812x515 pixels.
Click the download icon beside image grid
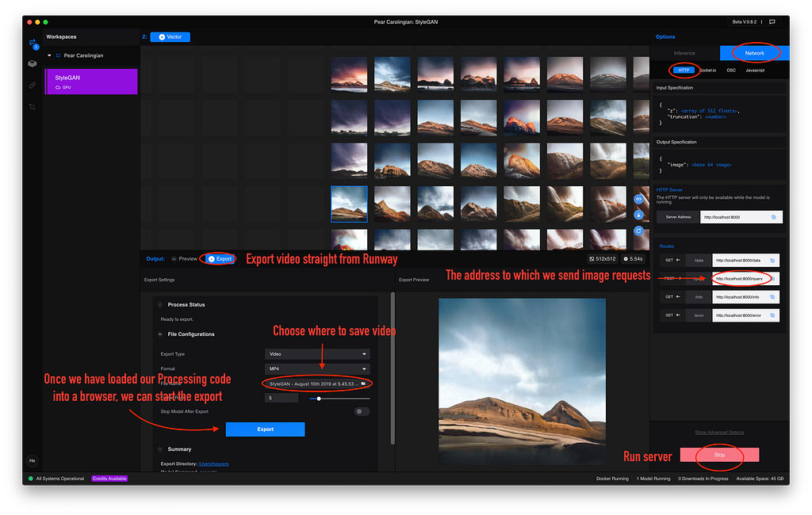tap(638, 215)
